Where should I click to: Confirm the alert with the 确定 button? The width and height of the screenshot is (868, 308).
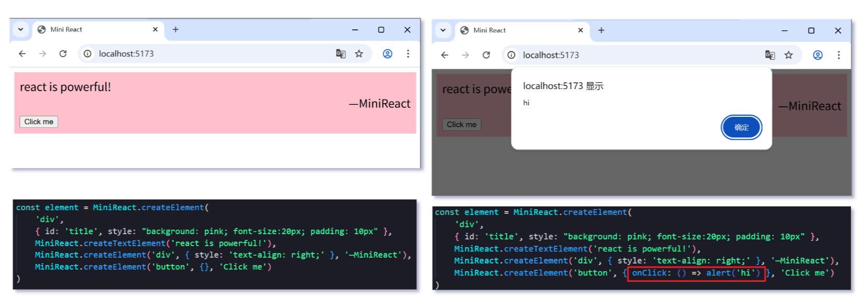(x=741, y=127)
